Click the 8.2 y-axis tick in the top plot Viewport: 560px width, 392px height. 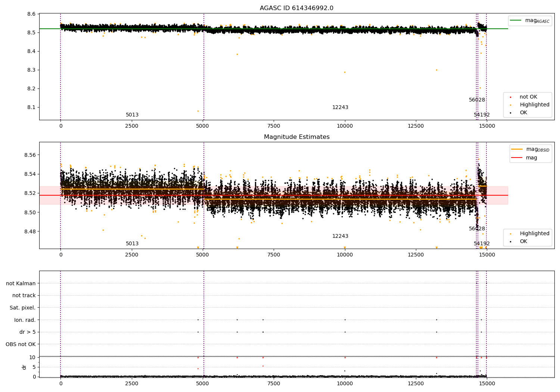31,89
